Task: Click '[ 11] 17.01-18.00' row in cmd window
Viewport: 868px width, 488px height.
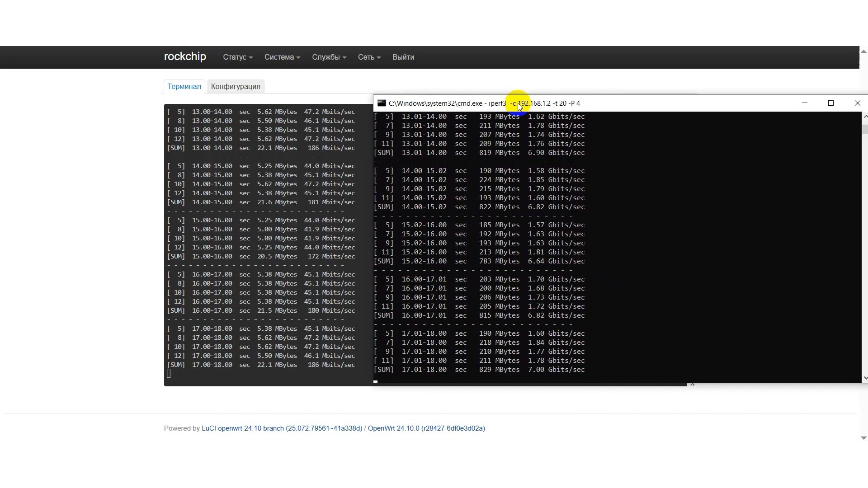Action: 479,361
